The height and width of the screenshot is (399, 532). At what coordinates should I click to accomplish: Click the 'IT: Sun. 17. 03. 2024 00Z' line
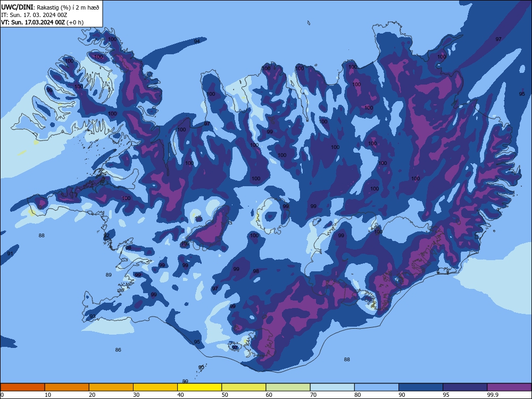(34, 15)
